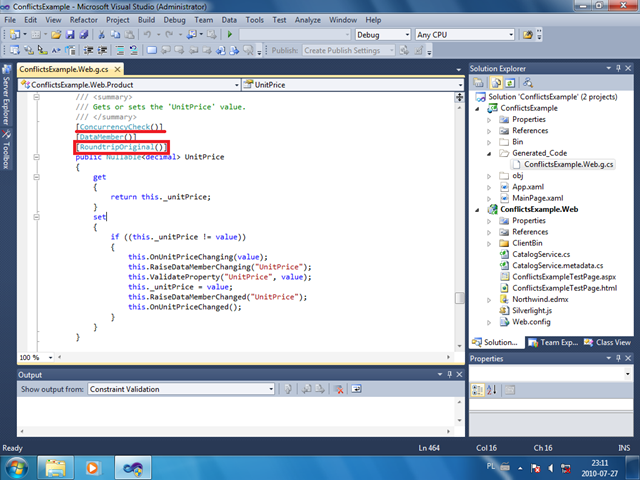
Task: Click the Undo arrow icon
Action: [148, 35]
